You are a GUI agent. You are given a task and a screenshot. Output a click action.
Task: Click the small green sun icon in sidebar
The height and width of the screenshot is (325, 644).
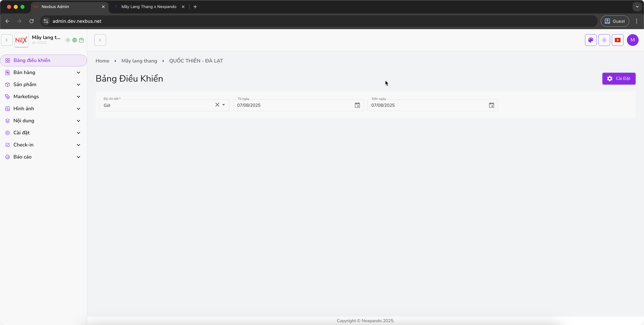coord(68,40)
